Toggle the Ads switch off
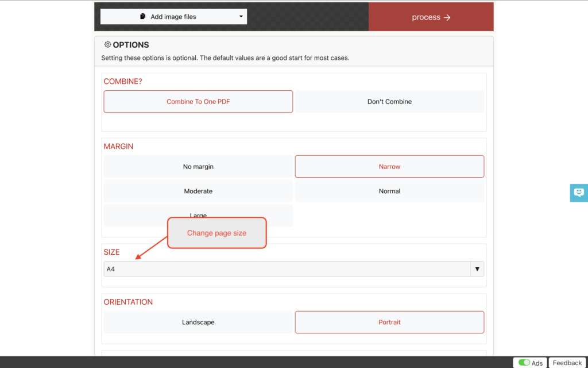Viewport: 588px width, 368px height. coord(524,362)
